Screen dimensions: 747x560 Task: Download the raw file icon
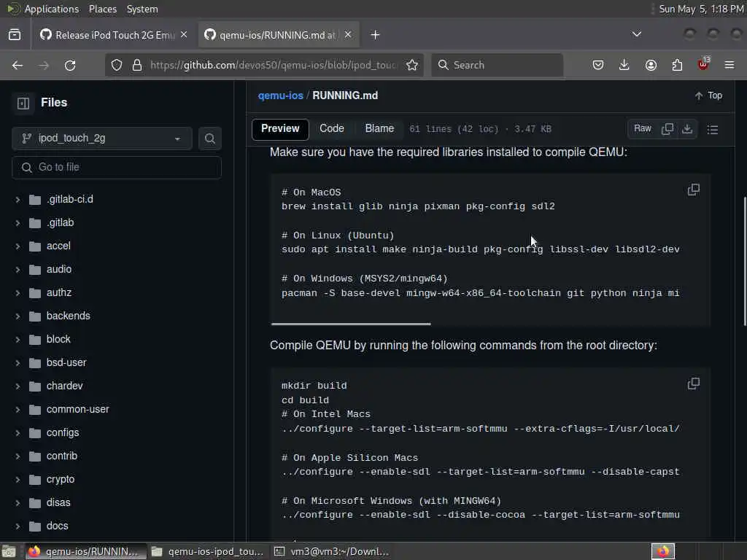(687, 129)
